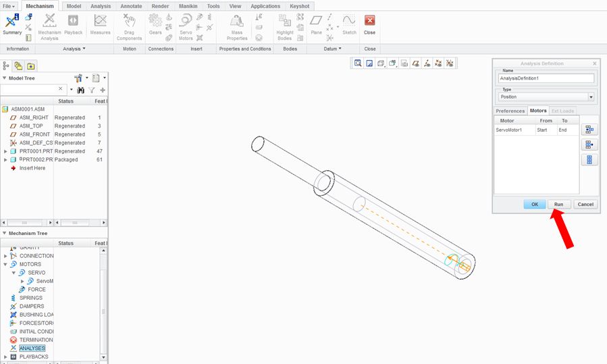Click the filter funnel icon in tree search
The height and width of the screenshot is (364, 607).
(x=91, y=90)
